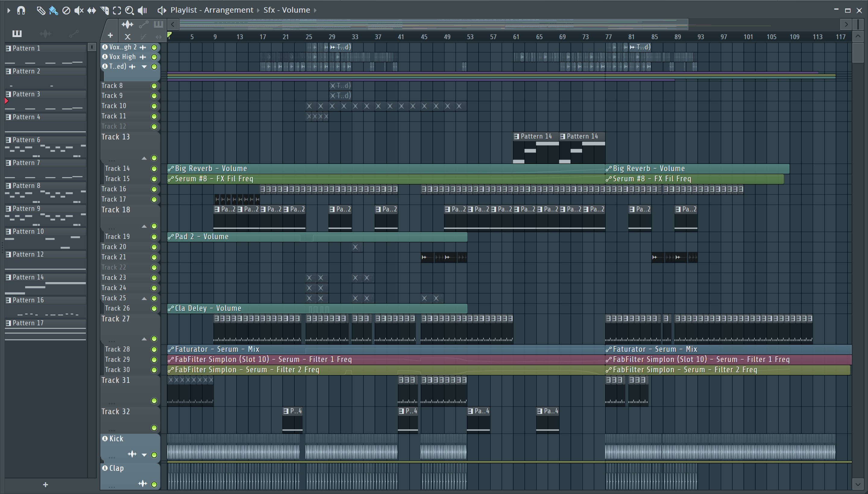Viewport: 868px width, 494px height.
Task: Open the Playlist - Arrangement selector
Action: click(x=212, y=10)
